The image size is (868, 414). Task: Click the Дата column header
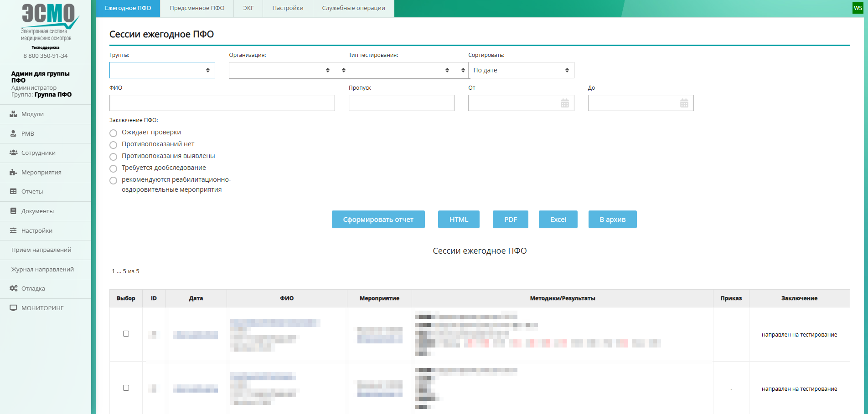[x=196, y=298]
